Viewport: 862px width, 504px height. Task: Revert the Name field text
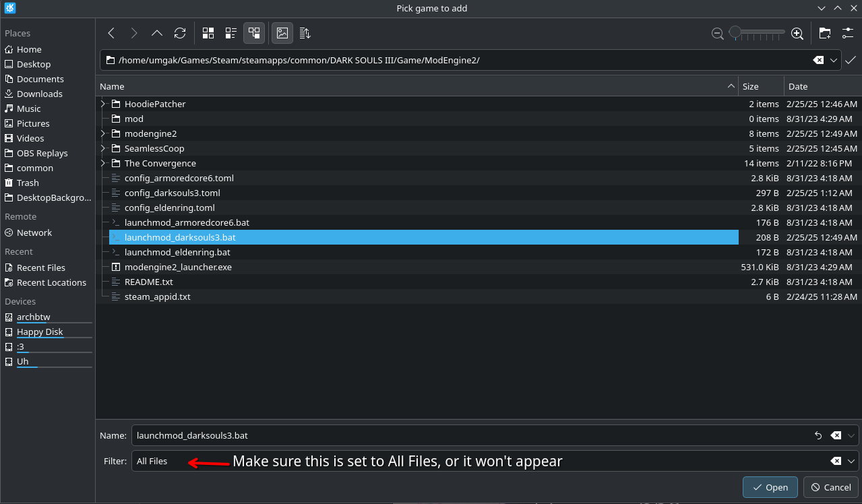(x=818, y=435)
